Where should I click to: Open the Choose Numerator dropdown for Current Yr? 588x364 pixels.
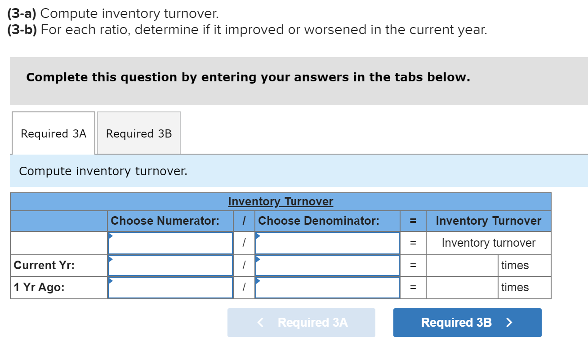click(169, 265)
